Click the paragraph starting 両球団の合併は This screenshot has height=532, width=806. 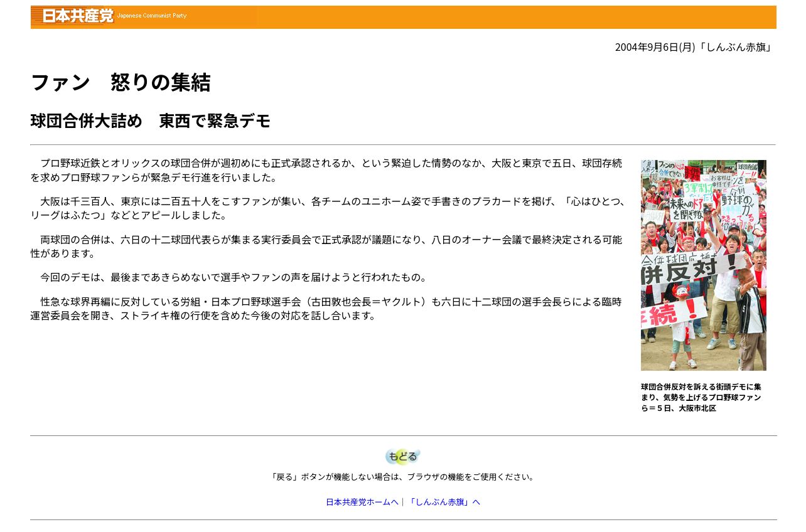(326, 247)
